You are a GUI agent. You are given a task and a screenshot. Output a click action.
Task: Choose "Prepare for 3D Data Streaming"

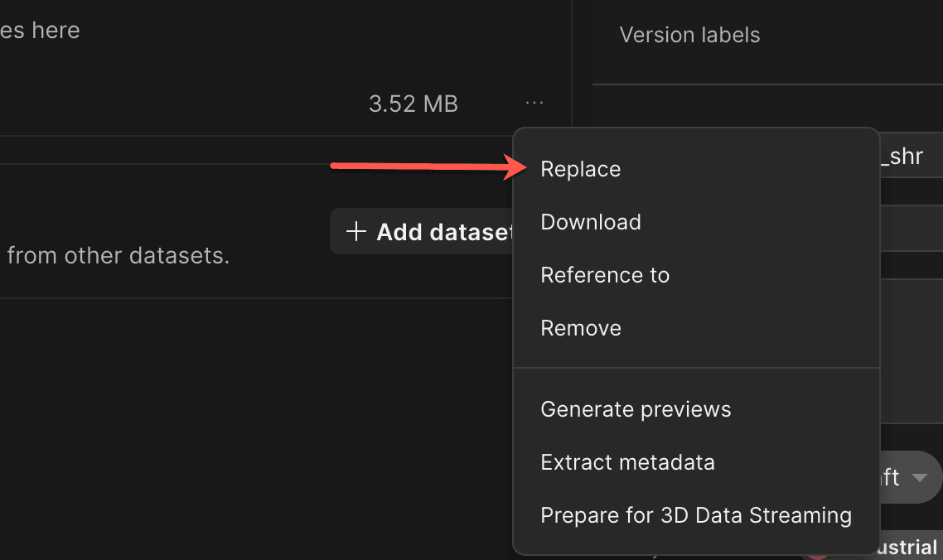point(695,514)
